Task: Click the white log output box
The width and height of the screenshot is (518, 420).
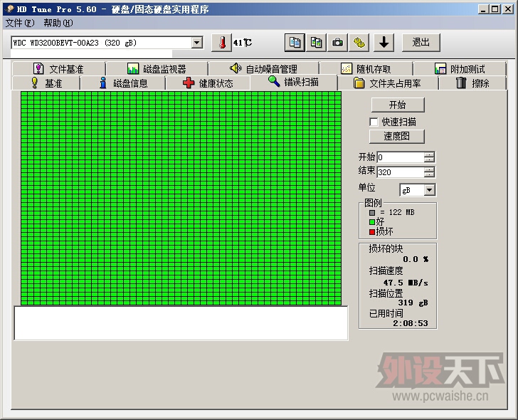Action: 181,323
